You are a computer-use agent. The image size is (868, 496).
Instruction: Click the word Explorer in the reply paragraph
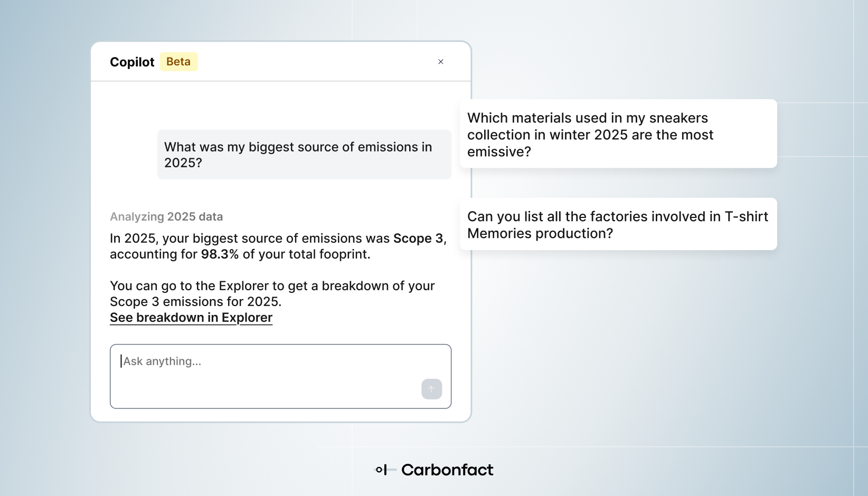(x=244, y=286)
